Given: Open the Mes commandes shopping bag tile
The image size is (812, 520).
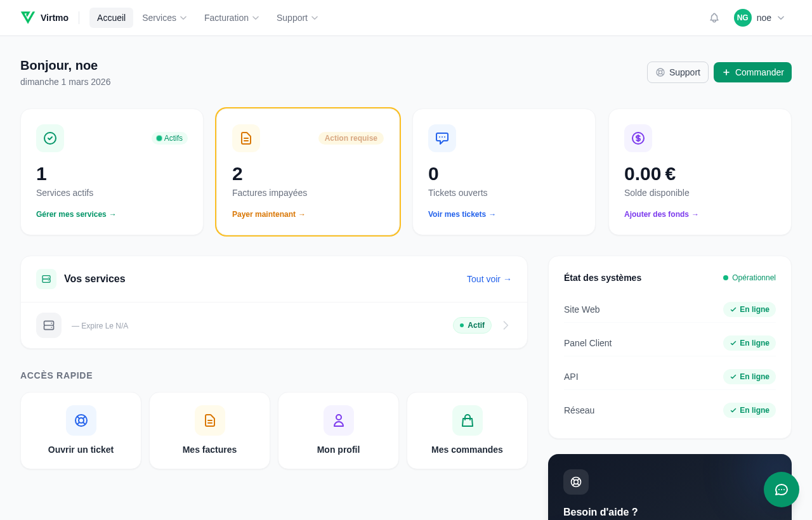Looking at the screenshot, I should click(467, 431).
